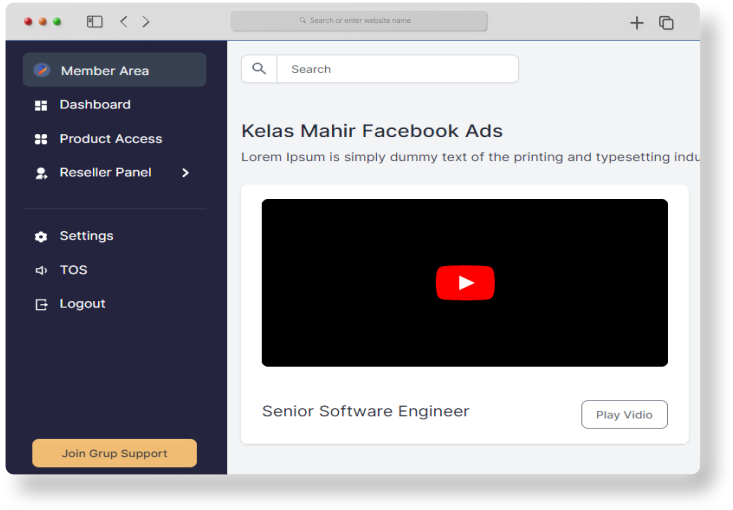Click the Settings gear icon

[x=41, y=237]
